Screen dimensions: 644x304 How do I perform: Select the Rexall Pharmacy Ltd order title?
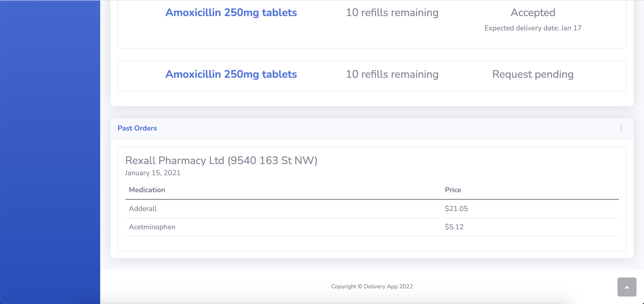[221, 160]
